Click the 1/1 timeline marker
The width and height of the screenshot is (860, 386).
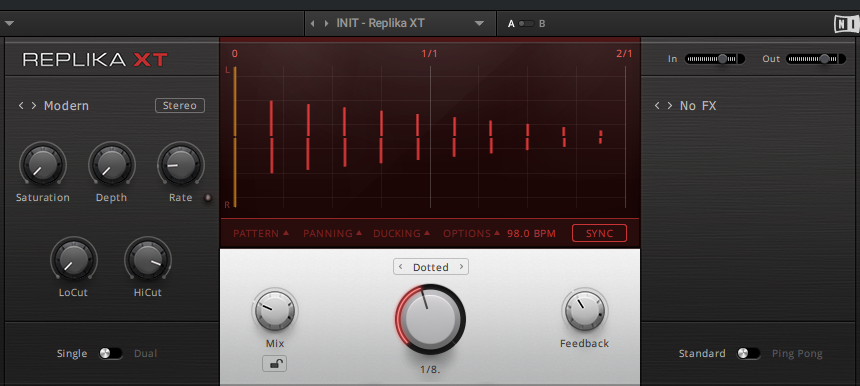tap(430, 54)
